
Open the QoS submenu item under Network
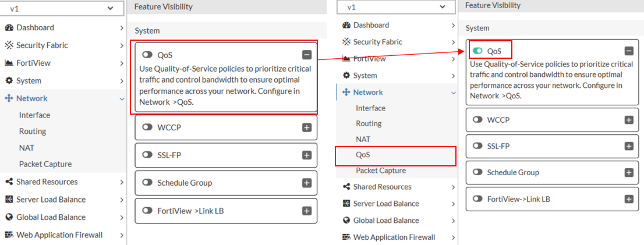point(363,155)
